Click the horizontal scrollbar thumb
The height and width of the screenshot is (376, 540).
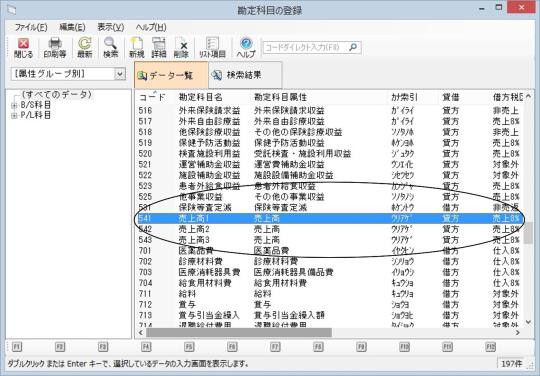tap(239, 333)
